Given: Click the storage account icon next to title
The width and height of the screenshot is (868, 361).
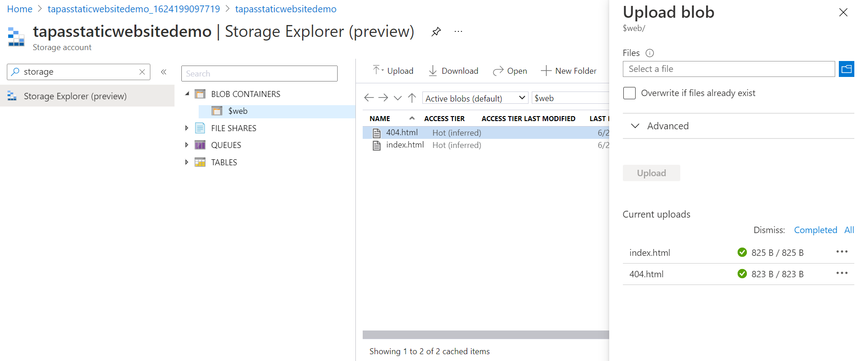Looking at the screenshot, I should click(x=16, y=37).
